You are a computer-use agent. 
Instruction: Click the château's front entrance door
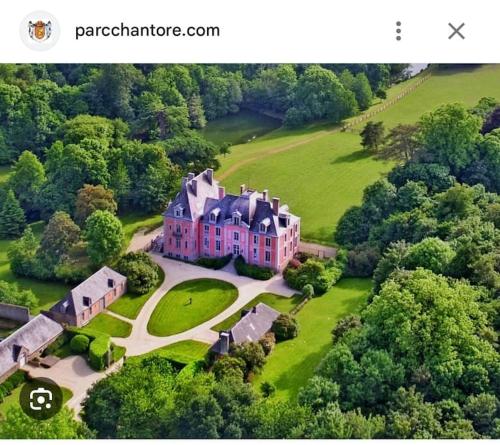tap(236, 249)
